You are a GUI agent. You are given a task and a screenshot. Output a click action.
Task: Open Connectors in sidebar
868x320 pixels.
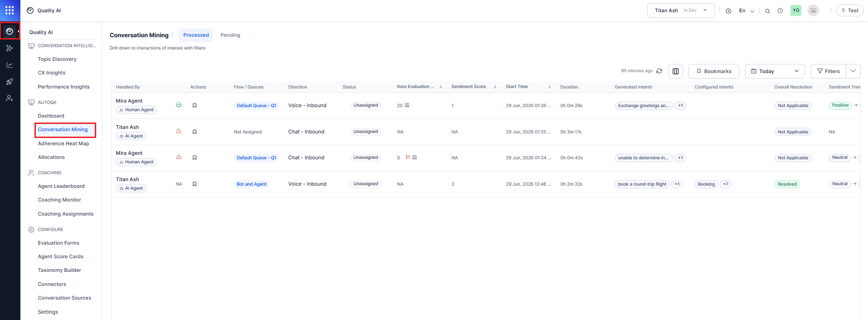52,284
